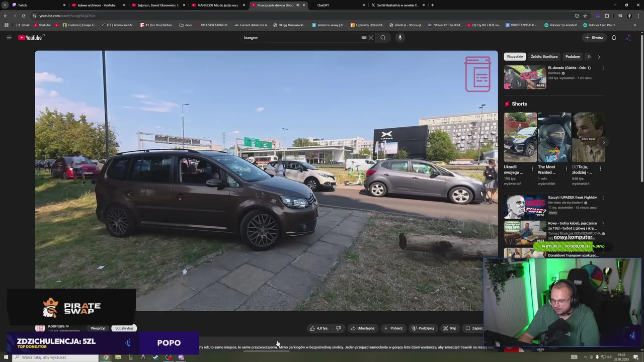Open options for Rowy - trefny kebab video
The width and height of the screenshot is (644, 362).
(603, 224)
